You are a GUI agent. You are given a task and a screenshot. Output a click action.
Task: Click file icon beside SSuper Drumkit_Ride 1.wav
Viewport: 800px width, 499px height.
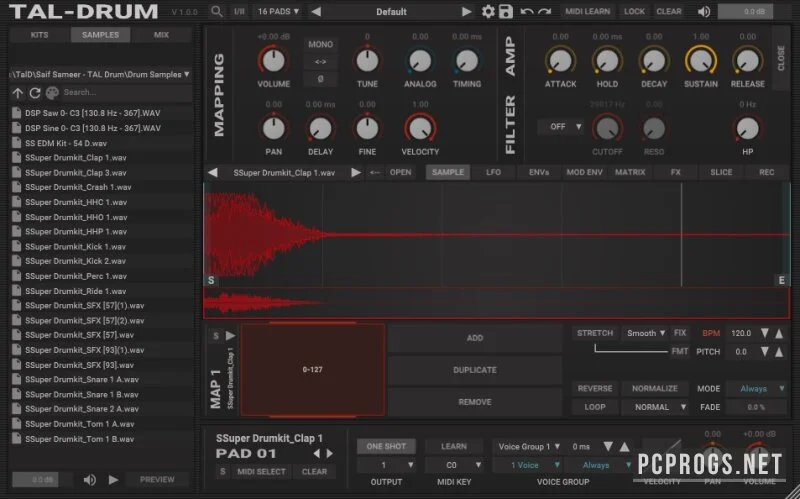pyautogui.click(x=16, y=291)
